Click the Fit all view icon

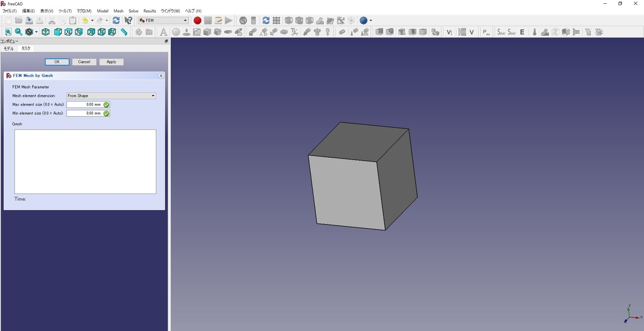8,32
